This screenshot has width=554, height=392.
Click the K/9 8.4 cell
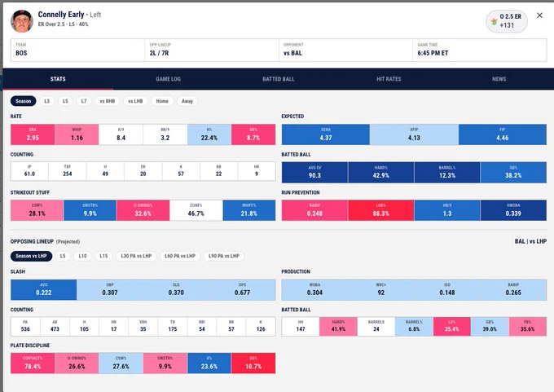[x=121, y=134]
